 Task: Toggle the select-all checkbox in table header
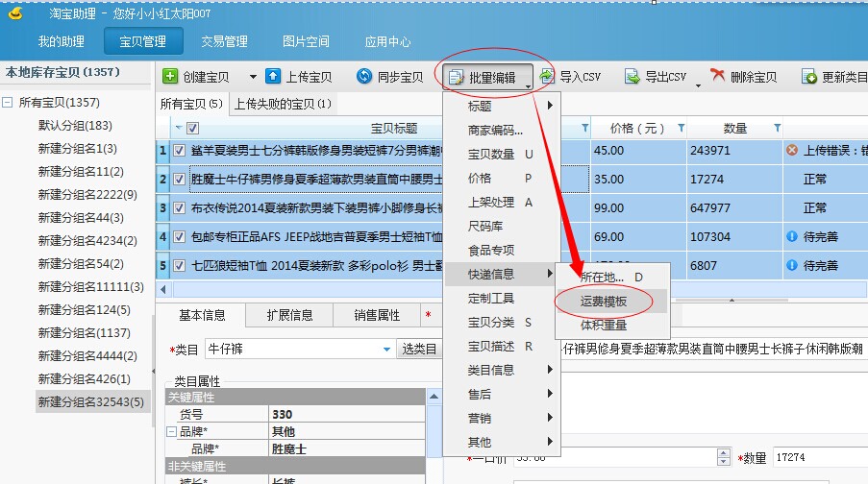pyautogui.click(x=192, y=129)
